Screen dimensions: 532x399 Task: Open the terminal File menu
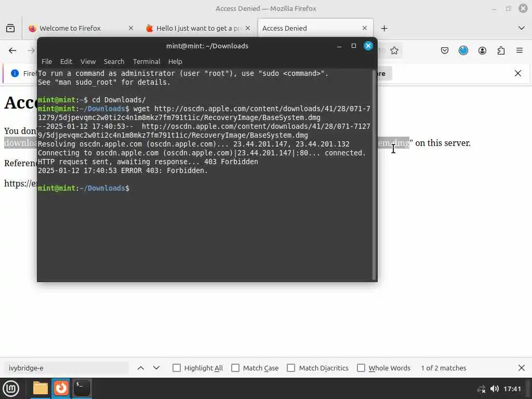click(47, 61)
